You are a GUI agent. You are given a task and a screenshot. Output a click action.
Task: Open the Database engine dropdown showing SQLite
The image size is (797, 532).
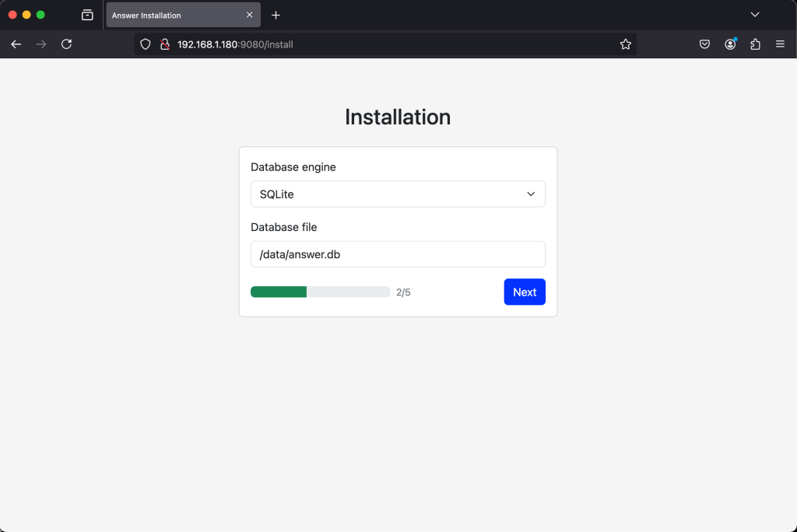point(398,194)
